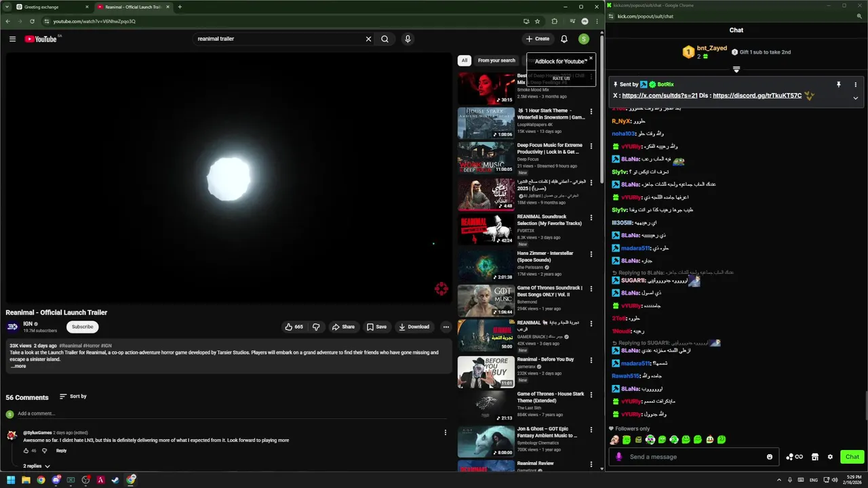Bookmark this page in Chrome
Viewport: 868px width, 488px height.
coord(537,21)
